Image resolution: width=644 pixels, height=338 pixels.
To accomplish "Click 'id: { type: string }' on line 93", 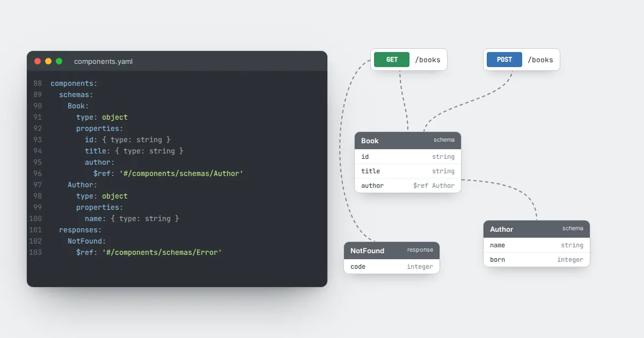I will coord(128,140).
